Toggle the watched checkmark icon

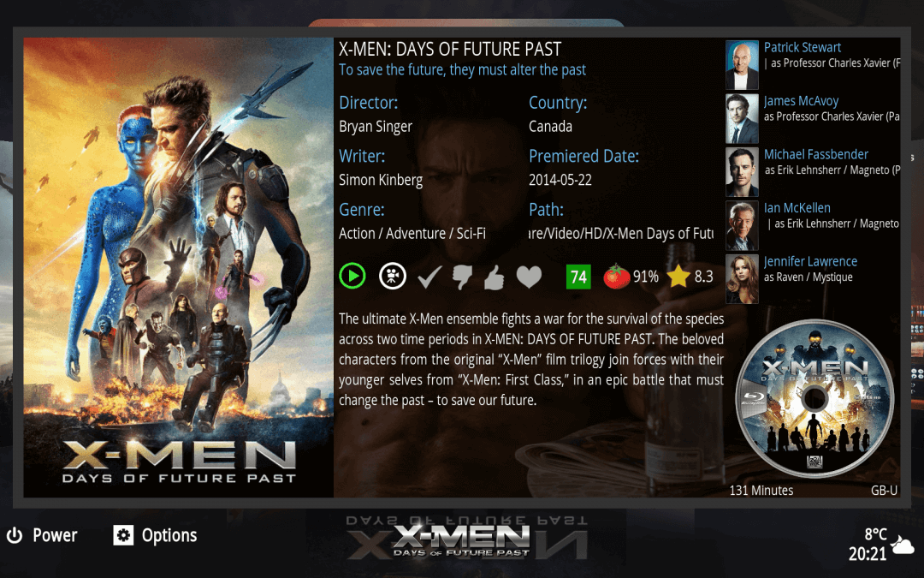tap(429, 277)
